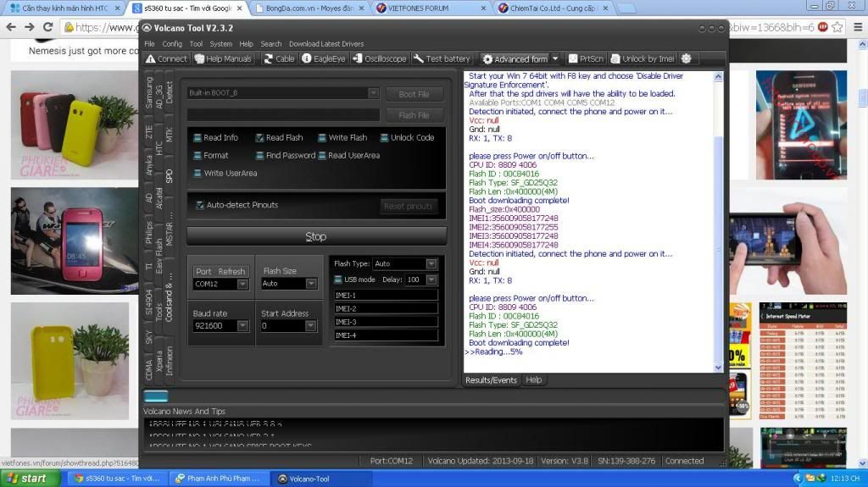This screenshot has width=868, height=487.
Task: Open Download Latest Drivers menu
Action: tap(326, 44)
